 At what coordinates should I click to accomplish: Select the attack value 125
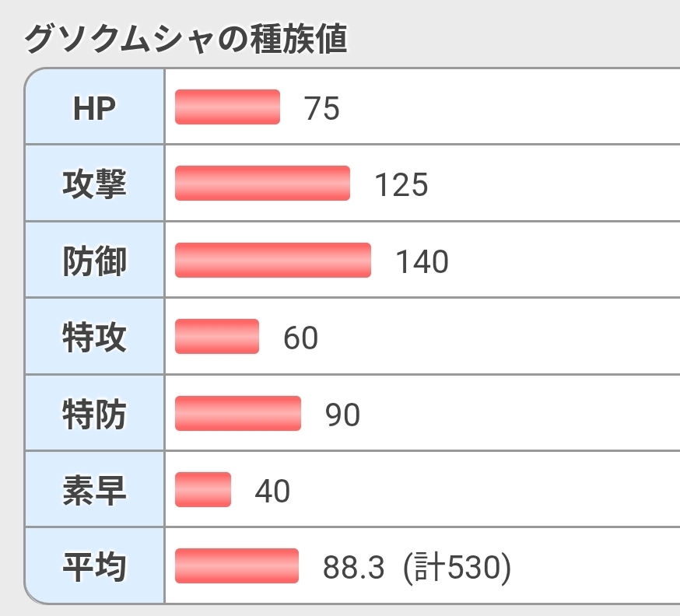pyautogui.click(x=401, y=185)
